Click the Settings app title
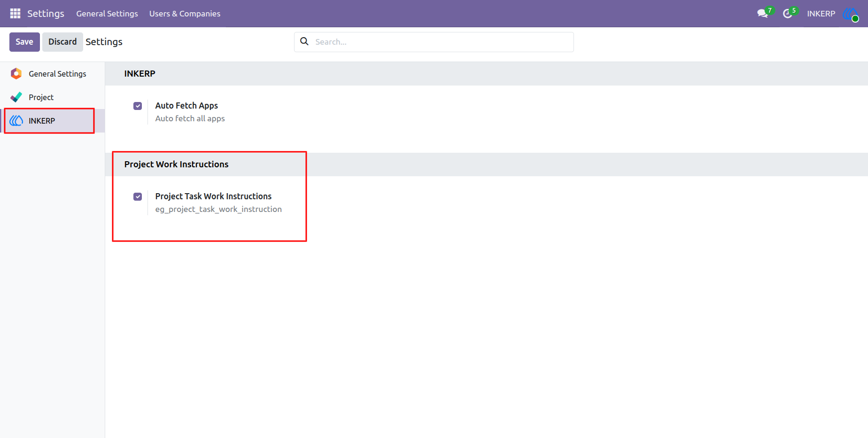 pos(46,14)
